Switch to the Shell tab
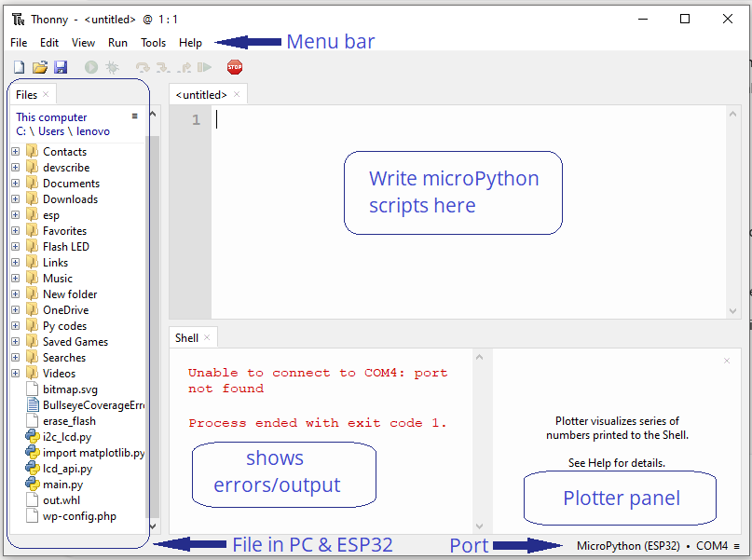 186,337
